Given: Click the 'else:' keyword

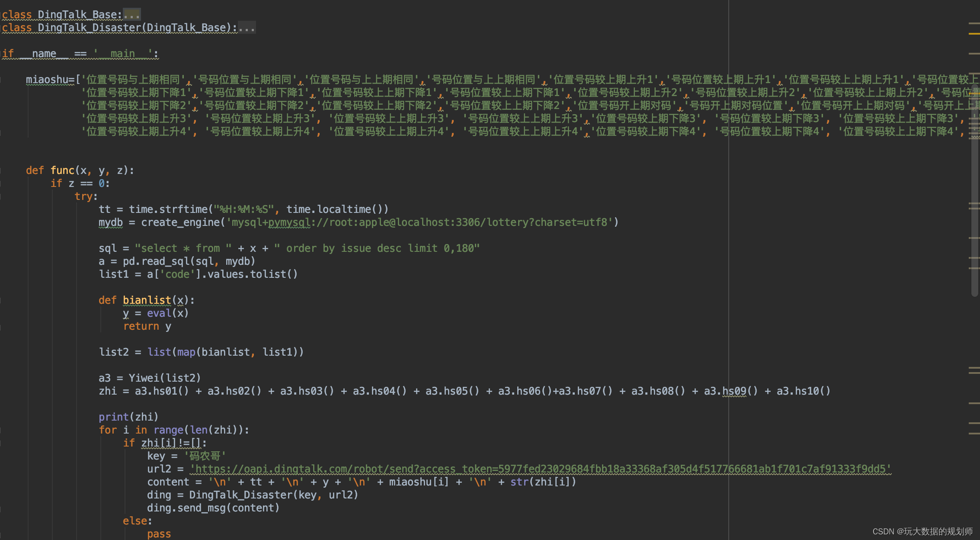Looking at the screenshot, I should click(138, 521).
